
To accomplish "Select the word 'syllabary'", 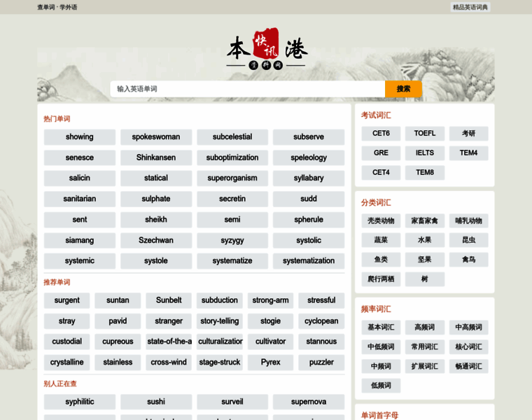I will pyautogui.click(x=309, y=178).
